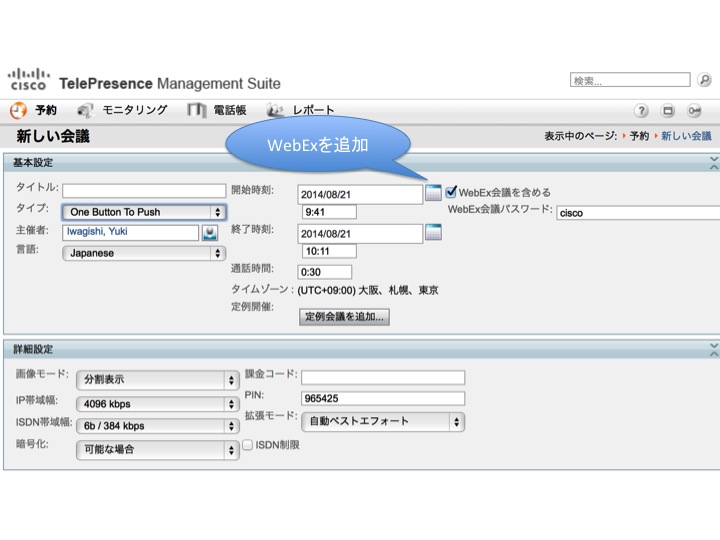This screenshot has width=720, height=540.
Task: Click the organizer address book icon
Action: [210, 233]
